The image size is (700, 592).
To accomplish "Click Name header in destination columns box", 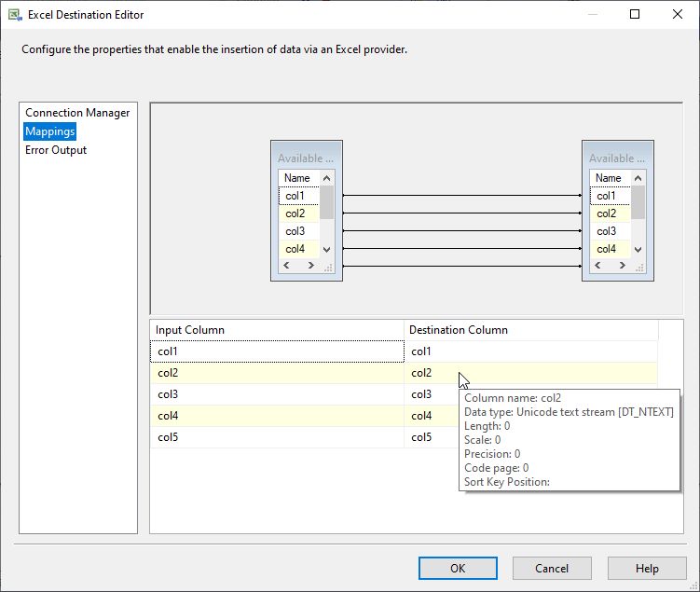I will (610, 178).
